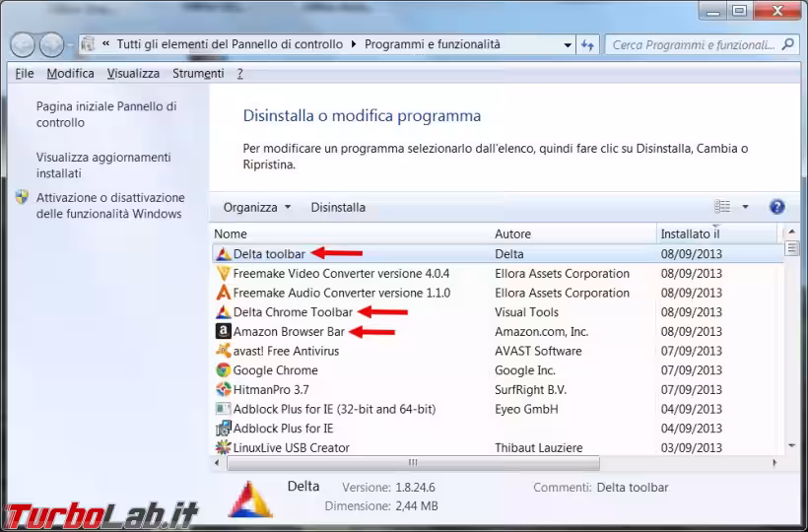This screenshot has width=808, height=532.
Task: Click author cell Thibaut Lauziere
Action: tap(538, 448)
